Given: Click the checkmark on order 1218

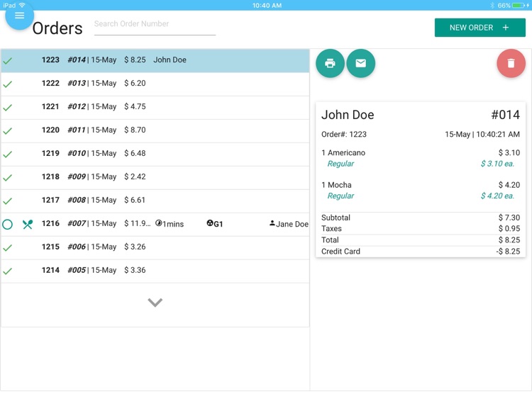Looking at the screenshot, I should pos(8,178).
